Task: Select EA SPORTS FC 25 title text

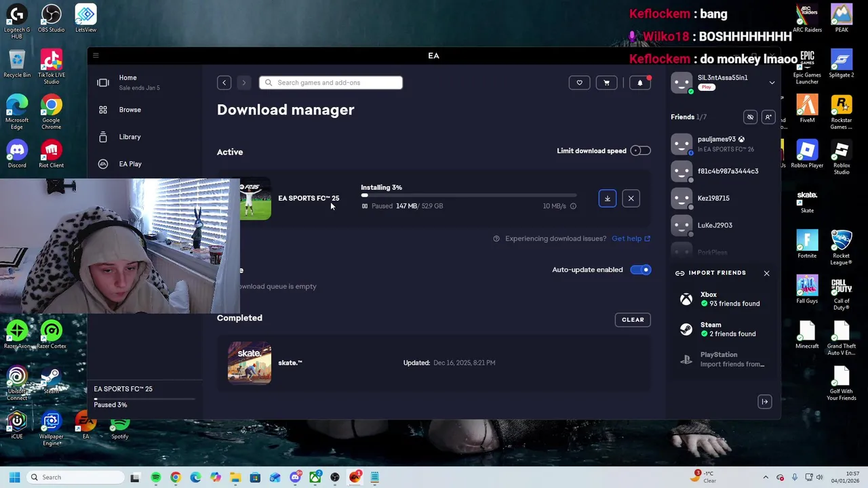Action: coord(309,198)
